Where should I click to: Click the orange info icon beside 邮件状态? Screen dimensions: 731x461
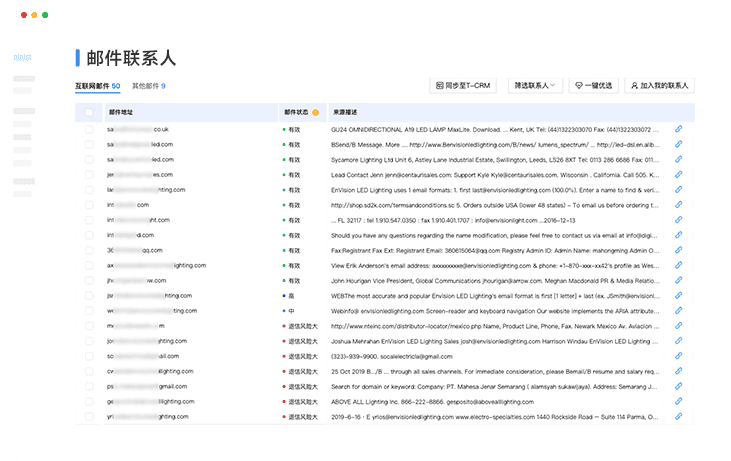[316, 113]
